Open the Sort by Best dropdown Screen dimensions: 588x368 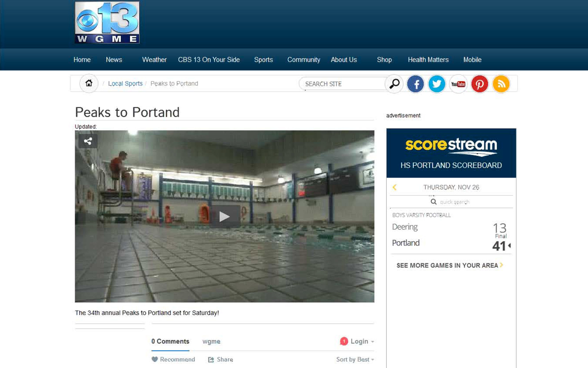coord(354,360)
